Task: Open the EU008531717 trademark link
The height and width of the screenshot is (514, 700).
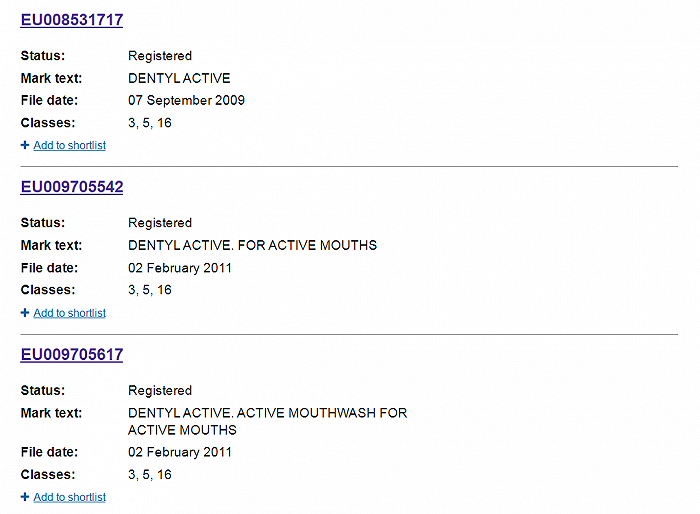Action: (71, 20)
